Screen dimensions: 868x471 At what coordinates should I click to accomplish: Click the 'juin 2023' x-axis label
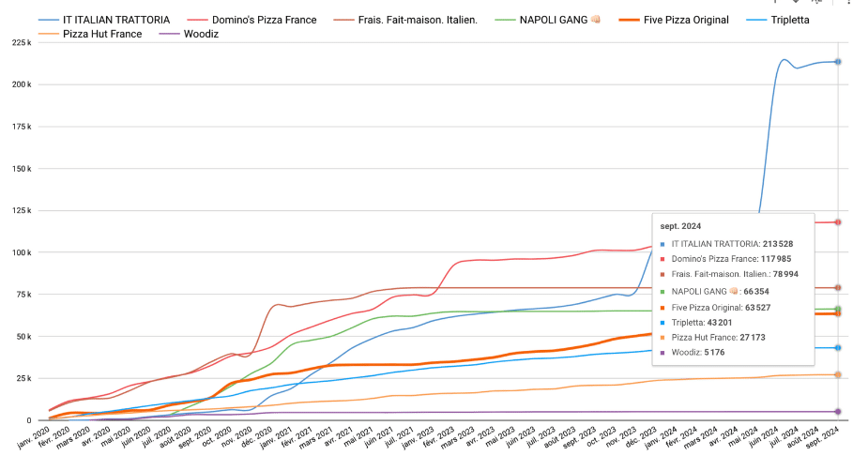tap(522, 437)
